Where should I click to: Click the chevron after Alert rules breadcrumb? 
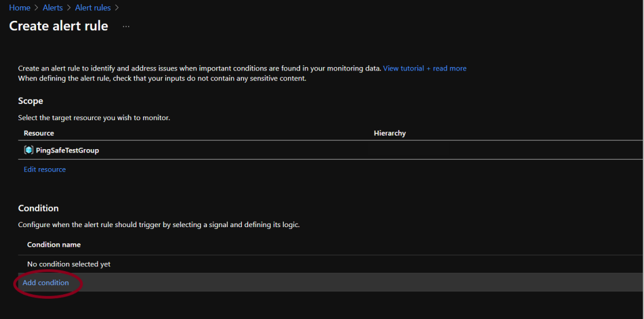coord(117,8)
